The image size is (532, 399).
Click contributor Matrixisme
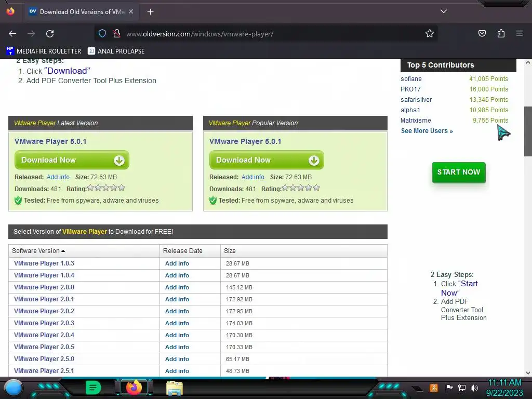pos(416,121)
